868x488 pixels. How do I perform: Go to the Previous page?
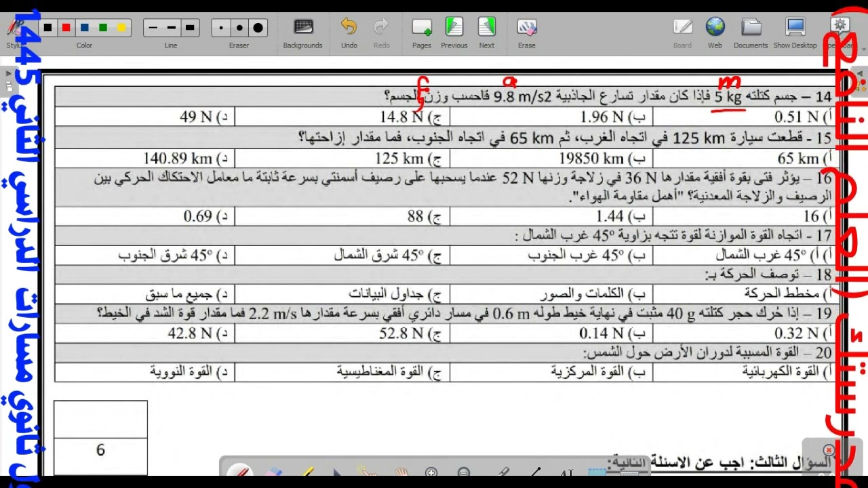(x=454, y=33)
